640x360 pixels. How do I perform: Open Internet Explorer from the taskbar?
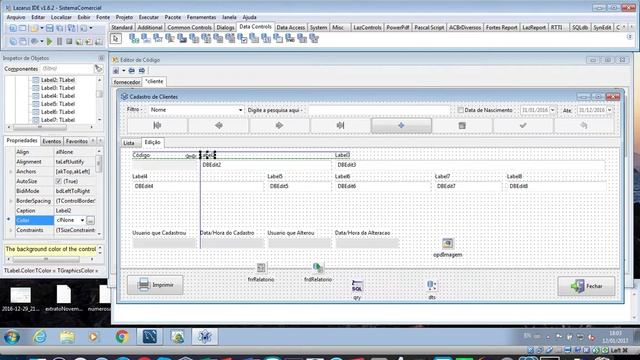click(40, 337)
